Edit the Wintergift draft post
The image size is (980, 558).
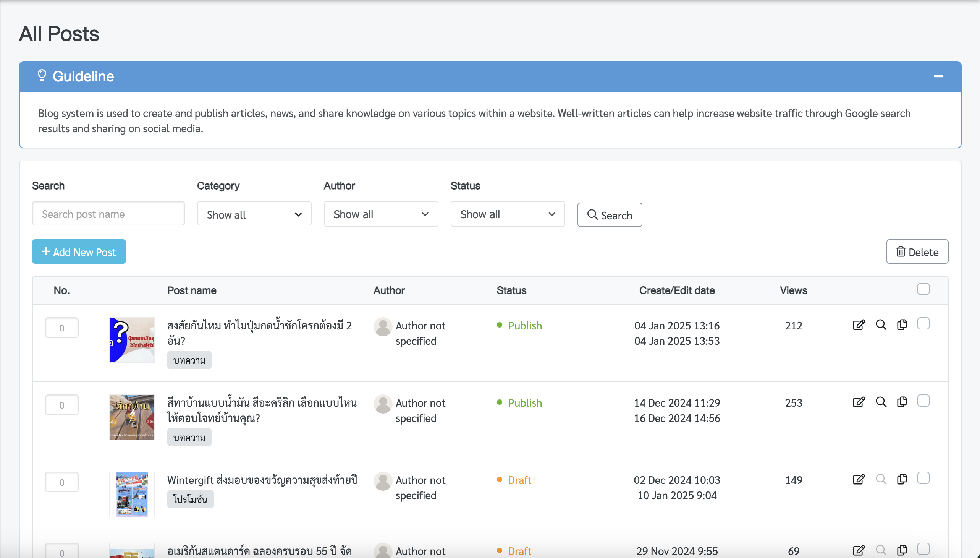pos(859,479)
